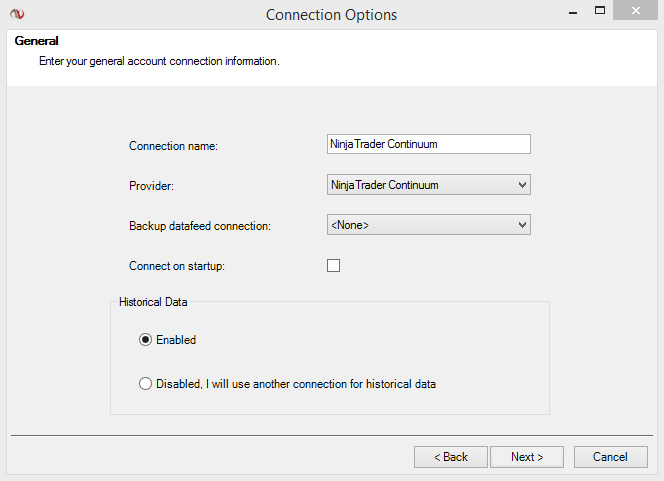The image size is (664, 481).
Task: Open the Provider dropdown
Action: [x=428, y=185]
